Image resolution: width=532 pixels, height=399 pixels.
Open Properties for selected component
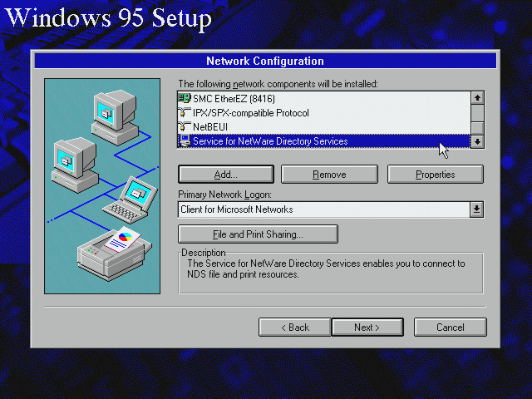(x=436, y=175)
